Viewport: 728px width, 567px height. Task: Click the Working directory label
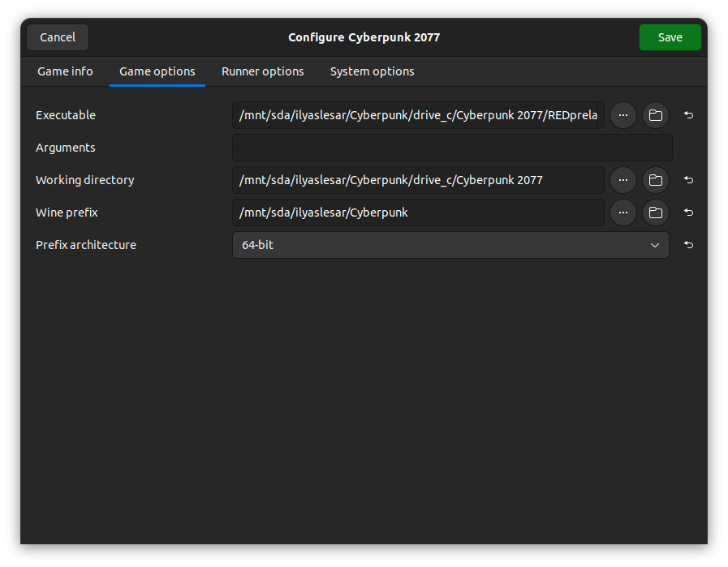point(85,181)
